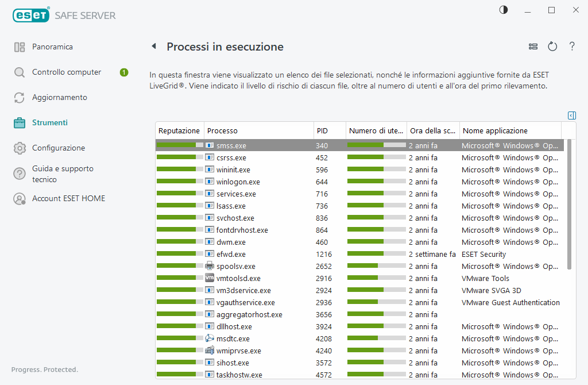588x385 pixels.
Task: Click the back arrow beside Processi in esecuzione
Action: (x=153, y=47)
